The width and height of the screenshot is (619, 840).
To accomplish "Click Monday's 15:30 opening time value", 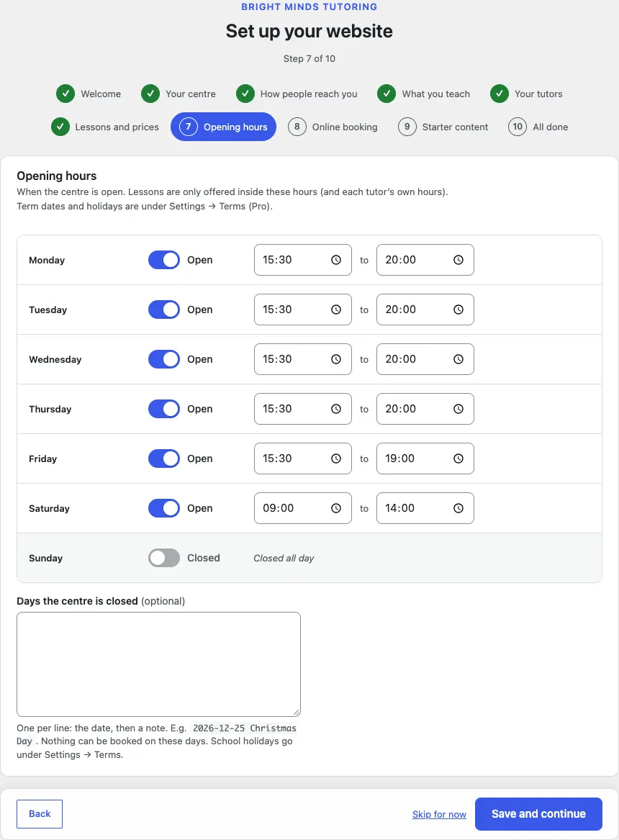I will 277,260.
